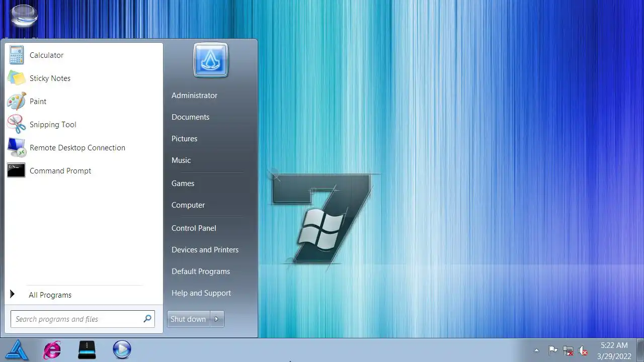Click Show desktop strip at taskbar end
The image size is (644, 362).
pyautogui.click(x=640, y=350)
